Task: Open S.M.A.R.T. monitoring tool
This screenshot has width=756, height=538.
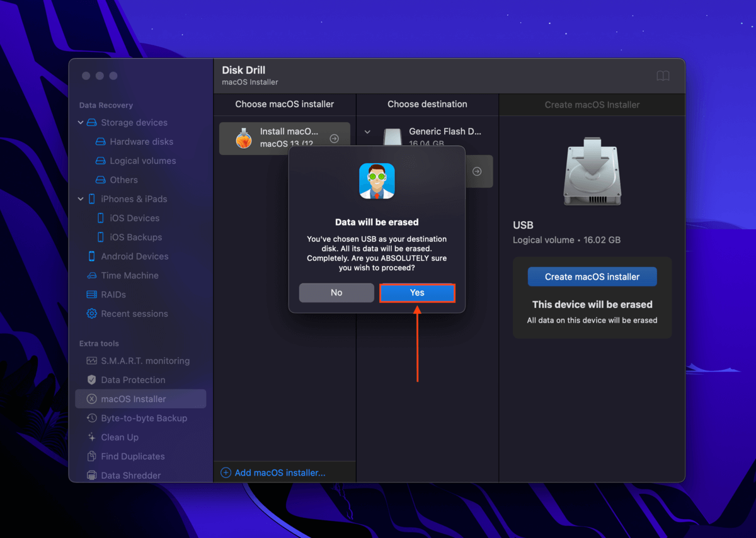Action: coord(145,361)
